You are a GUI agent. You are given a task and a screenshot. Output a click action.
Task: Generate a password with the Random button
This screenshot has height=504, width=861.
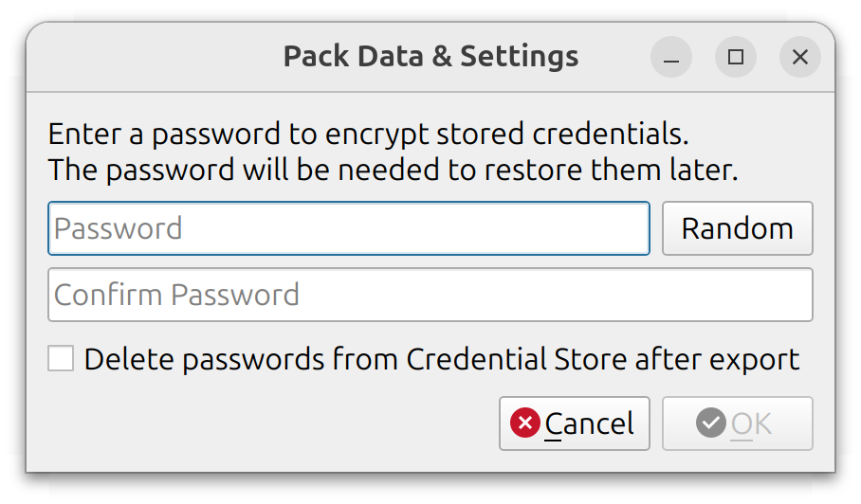point(737,228)
